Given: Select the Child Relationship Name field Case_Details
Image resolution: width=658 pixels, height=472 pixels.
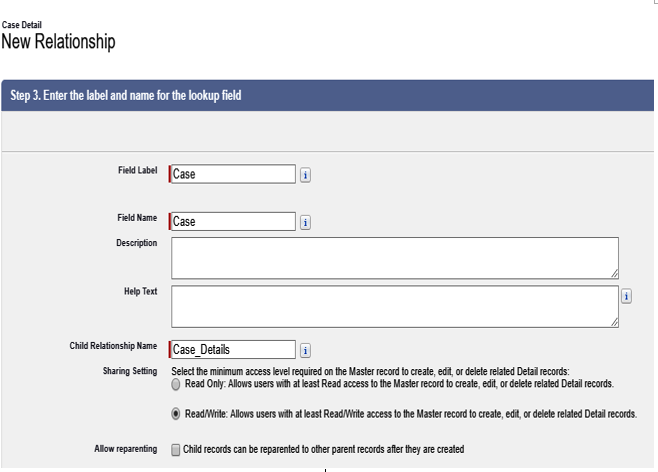Looking at the screenshot, I should coord(232,349).
